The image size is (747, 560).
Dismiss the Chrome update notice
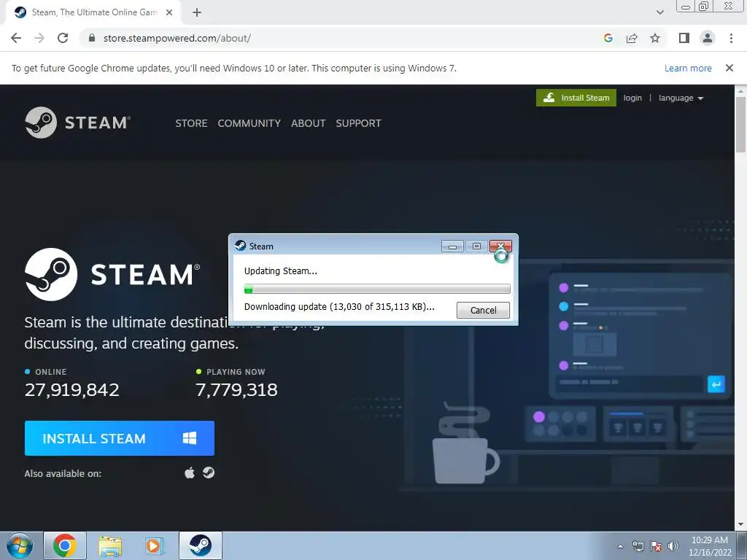click(729, 68)
